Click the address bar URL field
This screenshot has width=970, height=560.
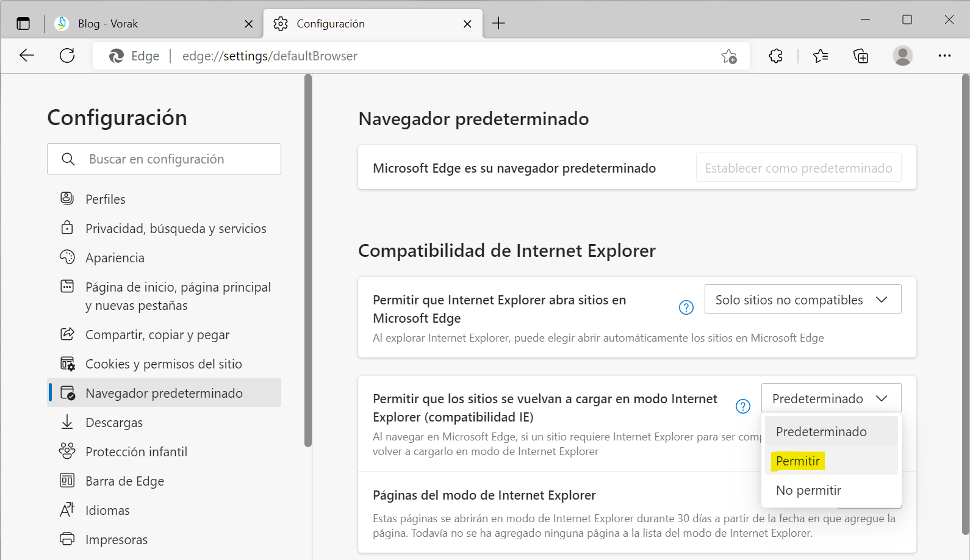421,56
